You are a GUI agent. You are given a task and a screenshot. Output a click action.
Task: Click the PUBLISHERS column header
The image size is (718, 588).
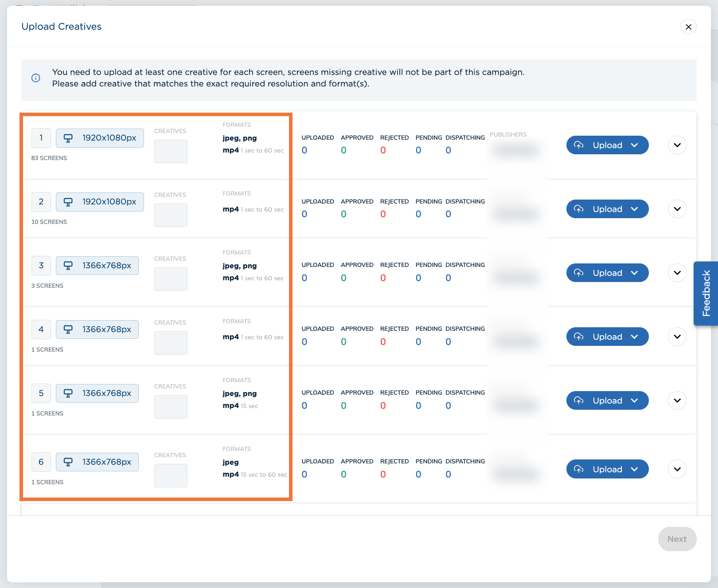(x=508, y=134)
